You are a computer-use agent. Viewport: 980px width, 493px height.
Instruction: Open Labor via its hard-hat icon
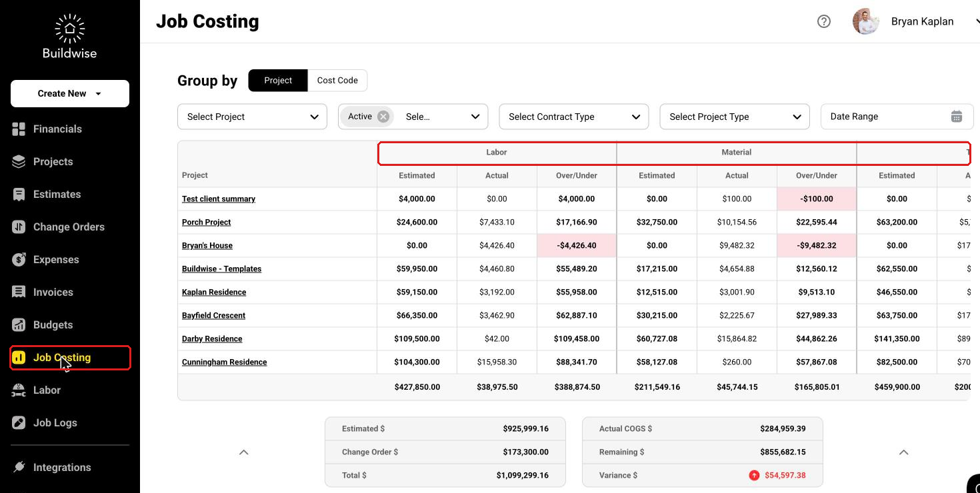tap(19, 390)
